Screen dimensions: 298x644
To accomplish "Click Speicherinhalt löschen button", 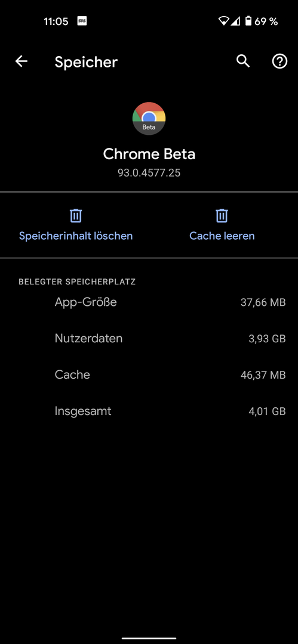I will point(76,225).
